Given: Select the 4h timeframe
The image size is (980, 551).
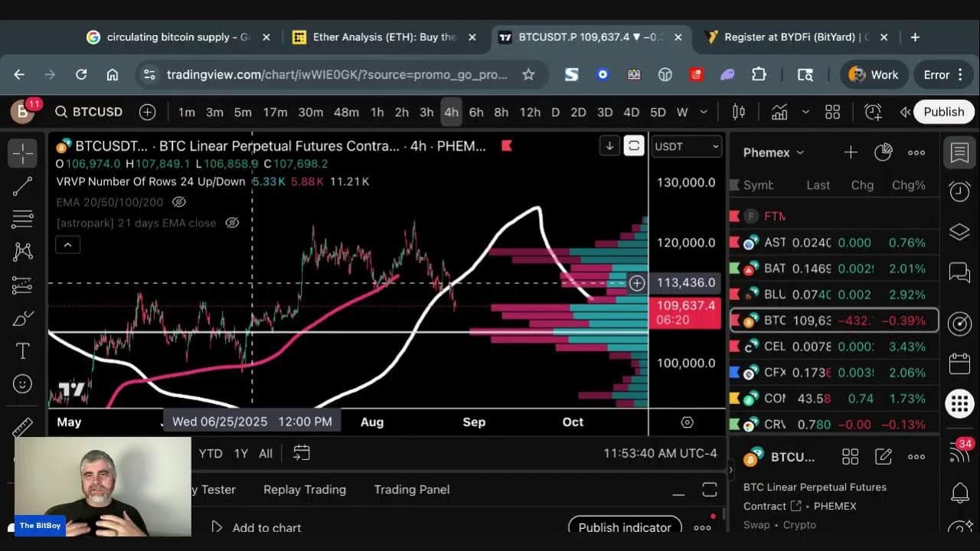Looking at the screenshot, I should pos(451,112).
